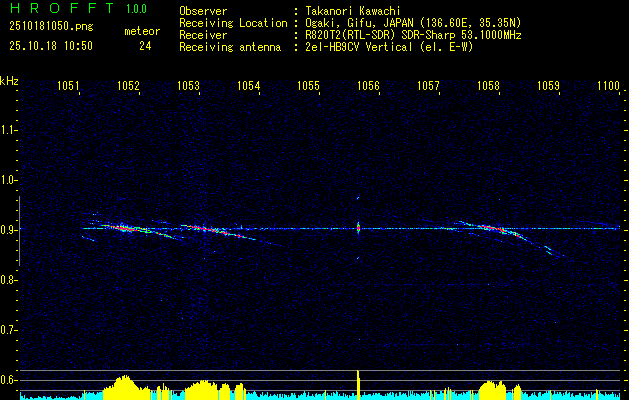This screenshot has width=629, height=400.
Task: Click the 0.6 kHz frequency label
Action: (x=7, y=380)
